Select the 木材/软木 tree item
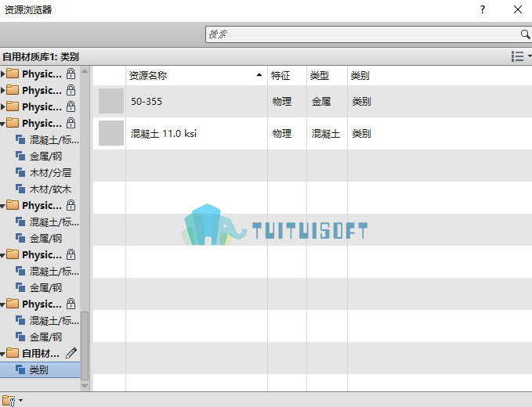This screenshot has width=532, height=407. [50, 189]
